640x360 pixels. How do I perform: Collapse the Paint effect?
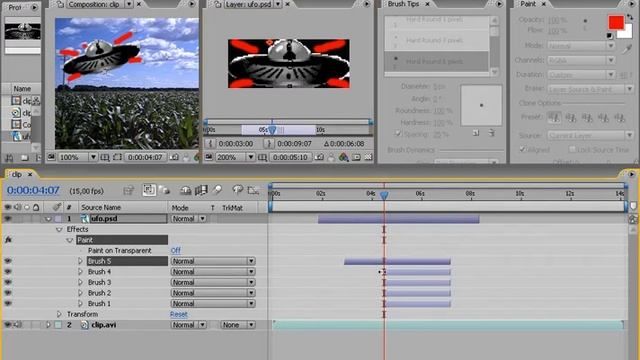[x=70, y=240]
